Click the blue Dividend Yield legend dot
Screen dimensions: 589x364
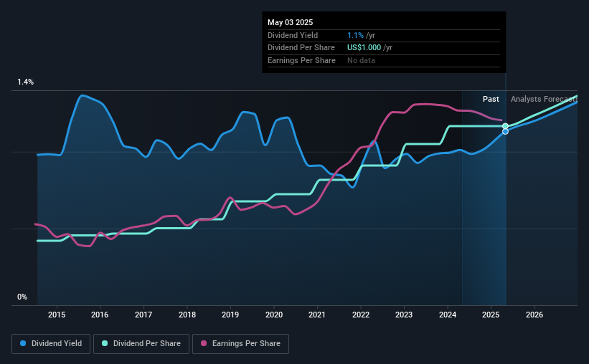point(23,343)
